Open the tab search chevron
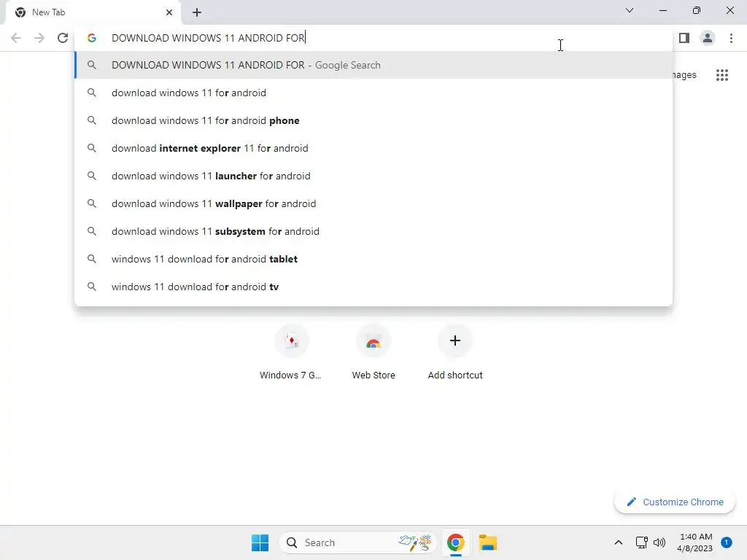Image resolution: width=747 pixels, height=560 pixels. click(630, 10)
